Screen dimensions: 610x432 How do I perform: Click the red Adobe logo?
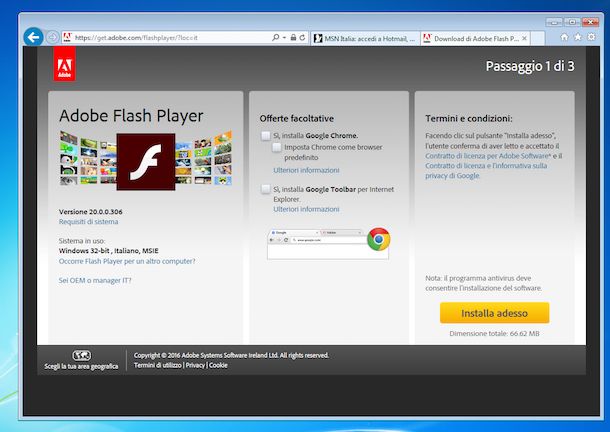pyautogui.click(x=65, y=64)
